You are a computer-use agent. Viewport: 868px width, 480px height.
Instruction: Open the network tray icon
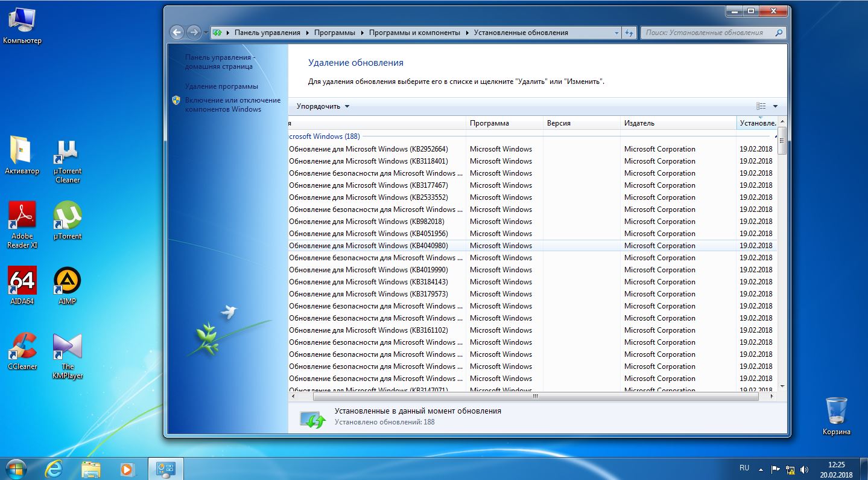[x=790, y=469]
